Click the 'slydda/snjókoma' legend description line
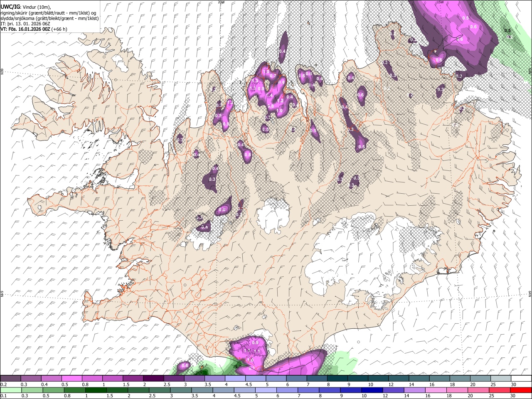532x399 pixels. click(49, 18)
